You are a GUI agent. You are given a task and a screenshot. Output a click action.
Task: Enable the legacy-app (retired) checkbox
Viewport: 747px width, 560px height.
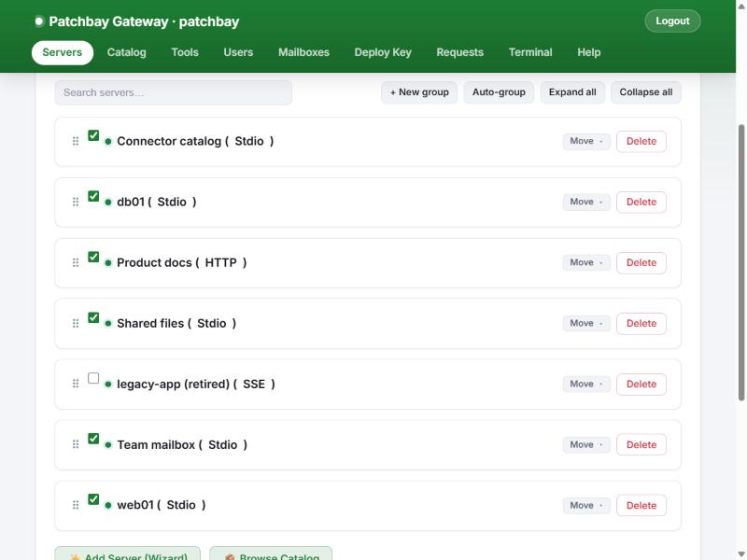(x=93, y=378)
